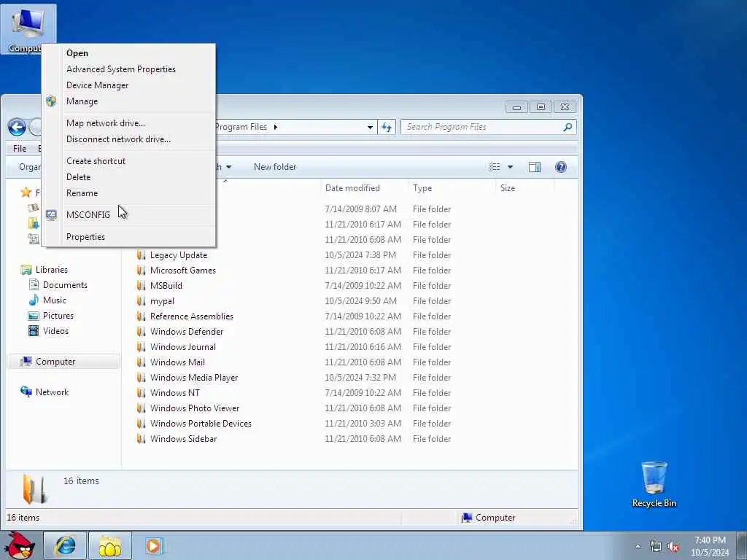Select Videos library in navigation pane
Screen dimensions: 747x560
49,331
